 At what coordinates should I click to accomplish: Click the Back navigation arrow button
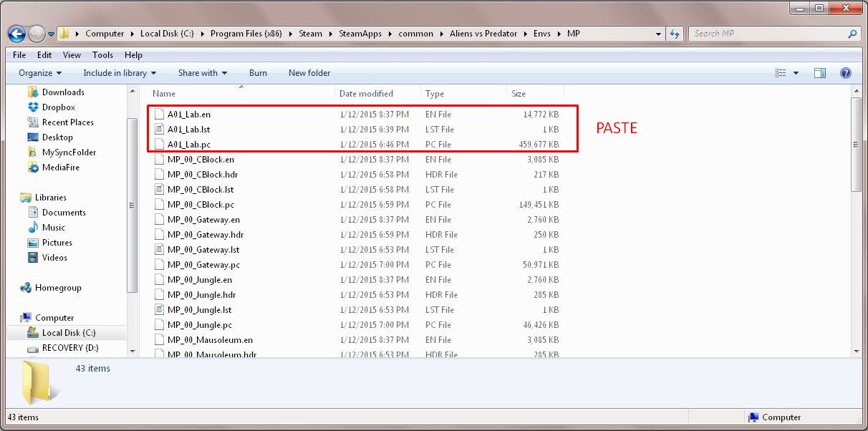(17, 34)
